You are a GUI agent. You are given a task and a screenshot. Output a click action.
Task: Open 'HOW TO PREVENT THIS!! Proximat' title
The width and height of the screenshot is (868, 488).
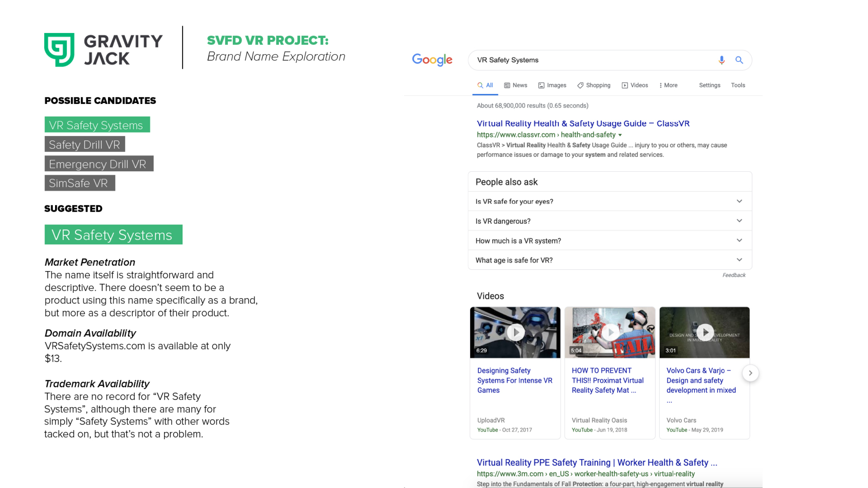[608, 380]
